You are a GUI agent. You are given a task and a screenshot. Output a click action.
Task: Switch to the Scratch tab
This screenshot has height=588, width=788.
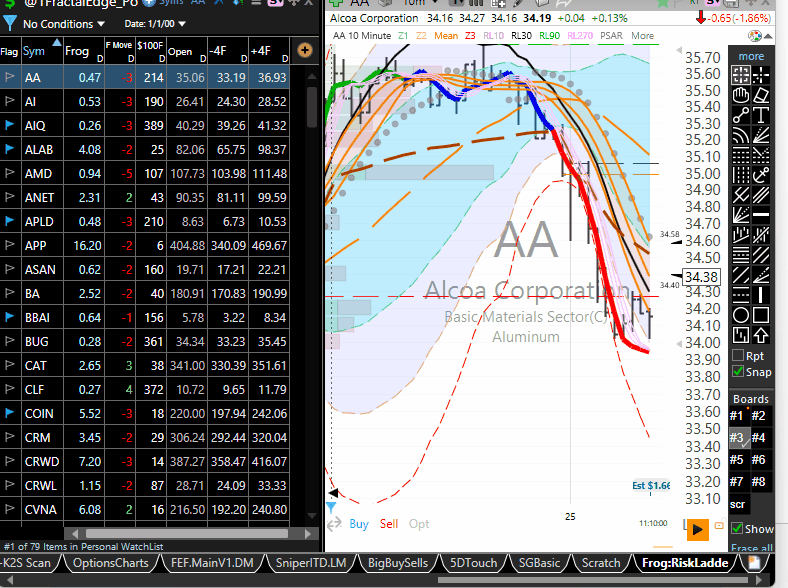coord(601,563)
